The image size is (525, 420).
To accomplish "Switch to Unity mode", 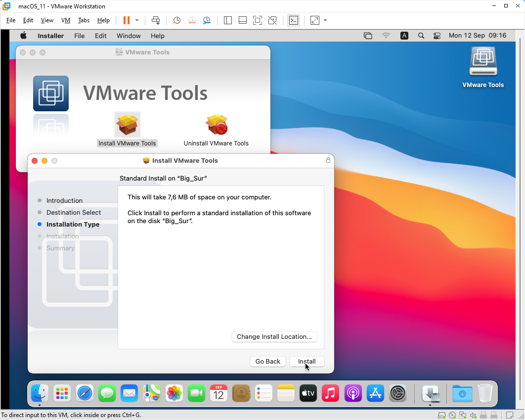I will 272,20.
